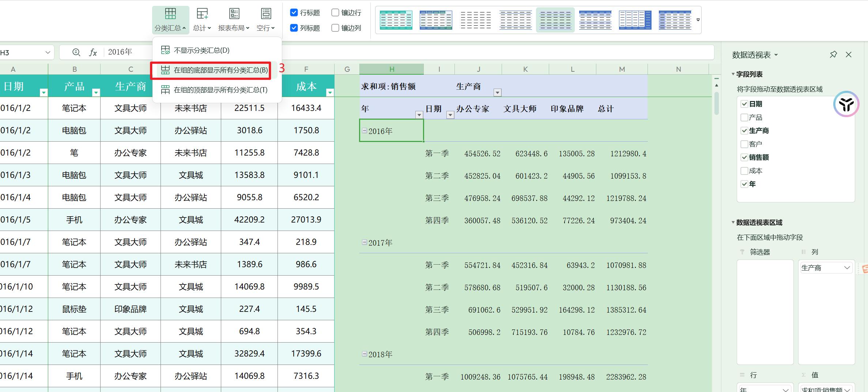
Task: Select the first teal pivot table style
Action: (396, 20)
